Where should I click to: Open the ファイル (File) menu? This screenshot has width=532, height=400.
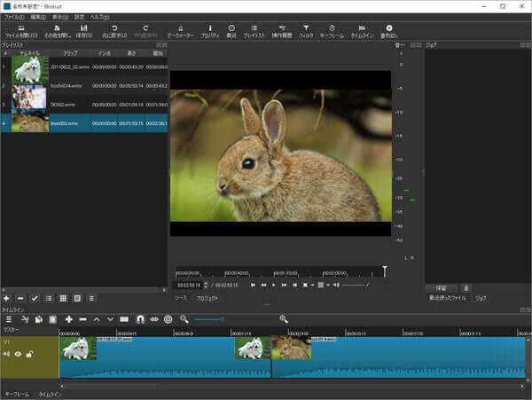pyautogui.click(x=14, y=17)
